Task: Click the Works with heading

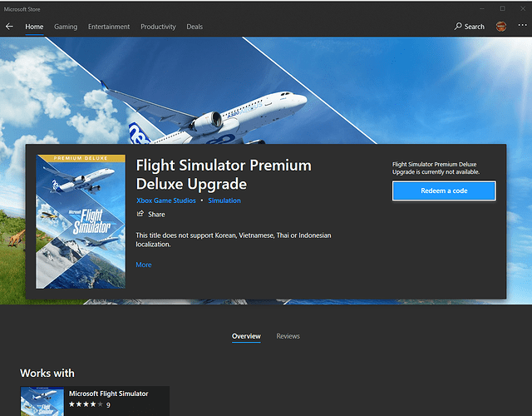Action: [47, 374]
